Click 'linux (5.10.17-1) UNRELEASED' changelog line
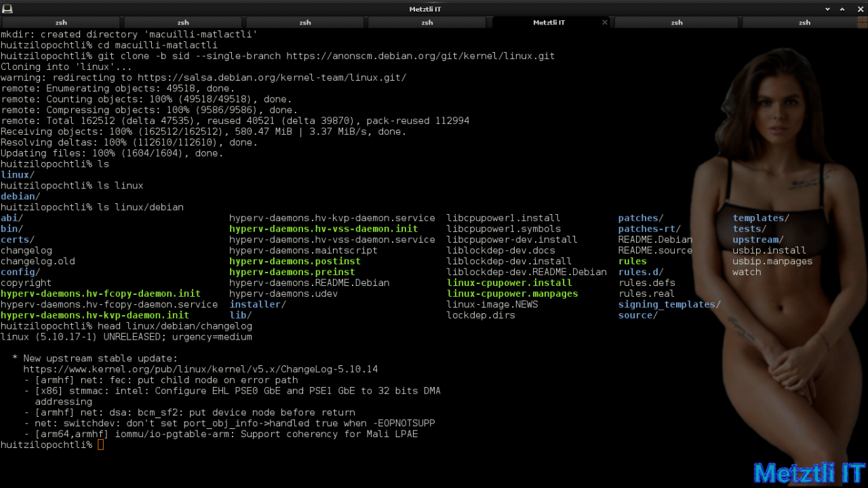The height and width of the screenshot is (488, 868). 126,337
